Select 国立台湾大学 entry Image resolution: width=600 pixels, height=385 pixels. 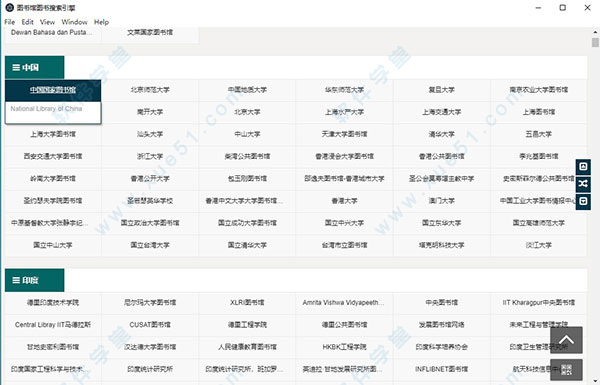coord(150,245)
